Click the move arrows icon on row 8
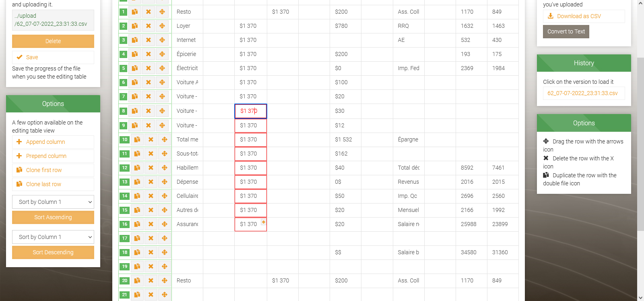Viewport: 644px width, 301px height. (162, 111)
